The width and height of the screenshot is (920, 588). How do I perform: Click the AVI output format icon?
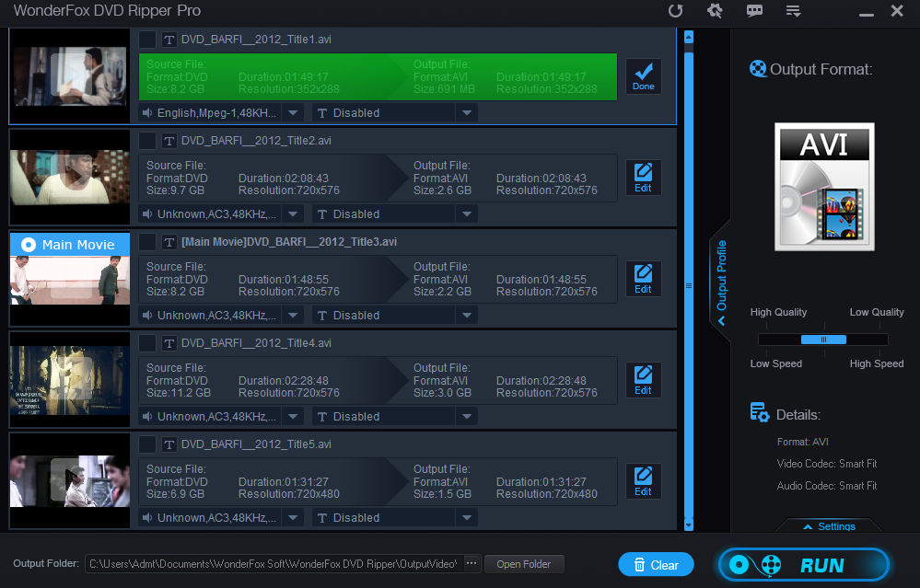tap(824, 187)
